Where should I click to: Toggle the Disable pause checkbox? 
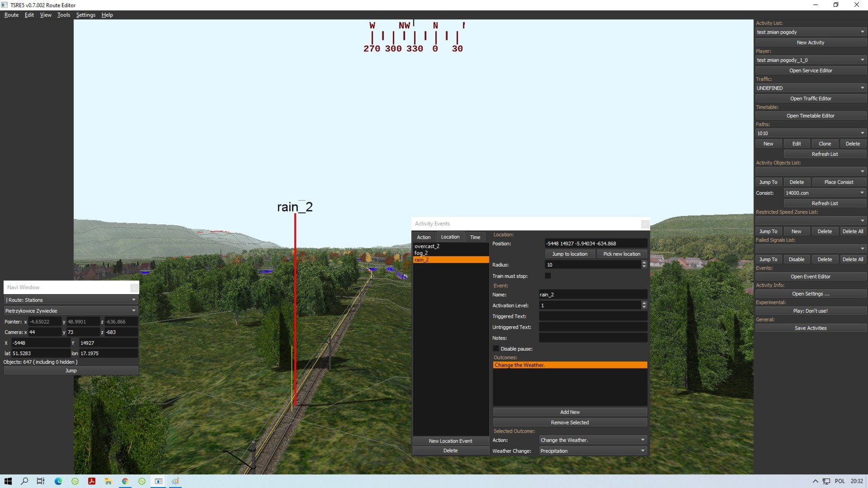(496, 349)
